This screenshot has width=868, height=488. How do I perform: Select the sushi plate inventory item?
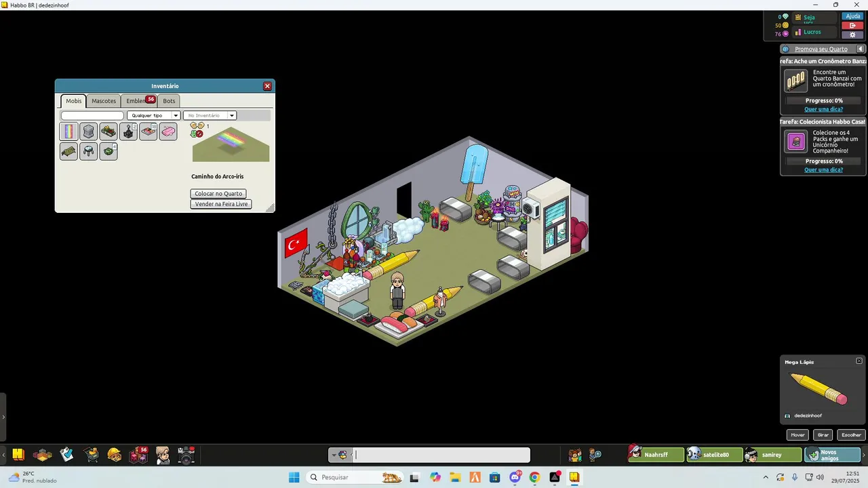tap(149, 131)
